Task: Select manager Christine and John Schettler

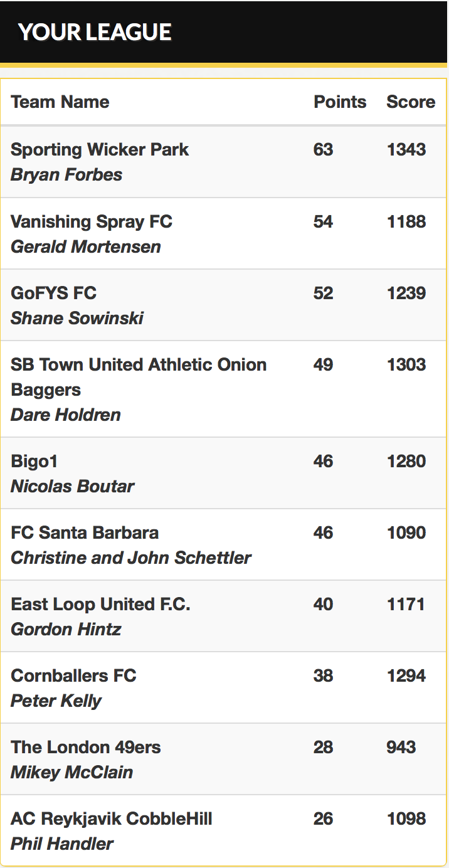Action: click(x=131, y=558)
